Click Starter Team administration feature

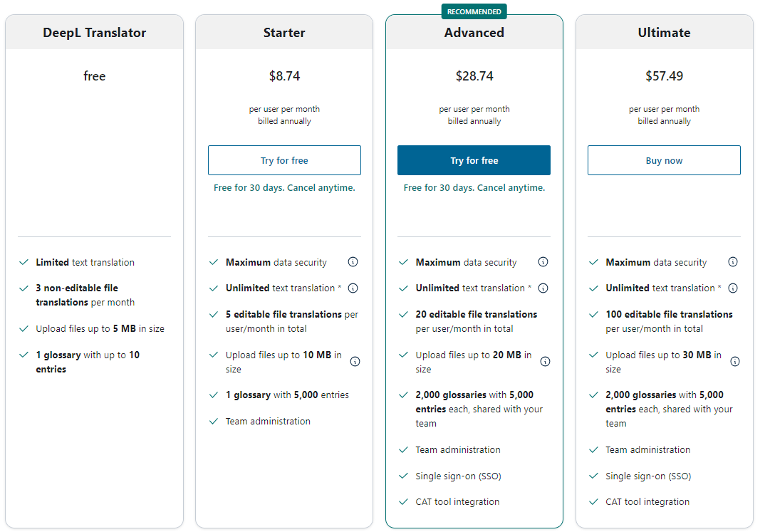(x=268, y=422)
